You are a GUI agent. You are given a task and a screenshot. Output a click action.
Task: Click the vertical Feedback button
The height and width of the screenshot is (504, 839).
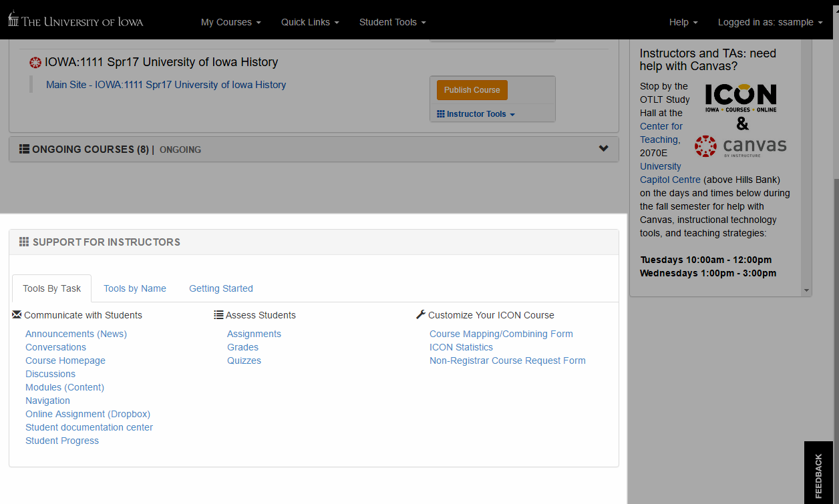[x=818, y=475]
